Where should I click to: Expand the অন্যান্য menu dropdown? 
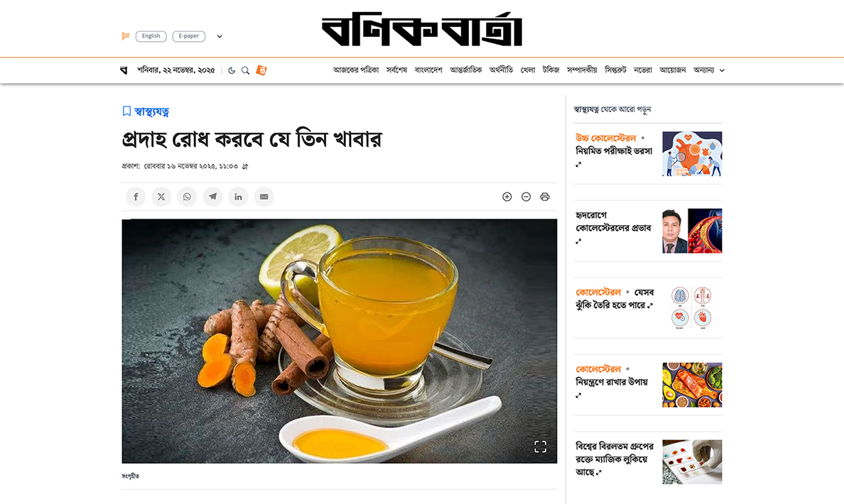click(709, 70)
